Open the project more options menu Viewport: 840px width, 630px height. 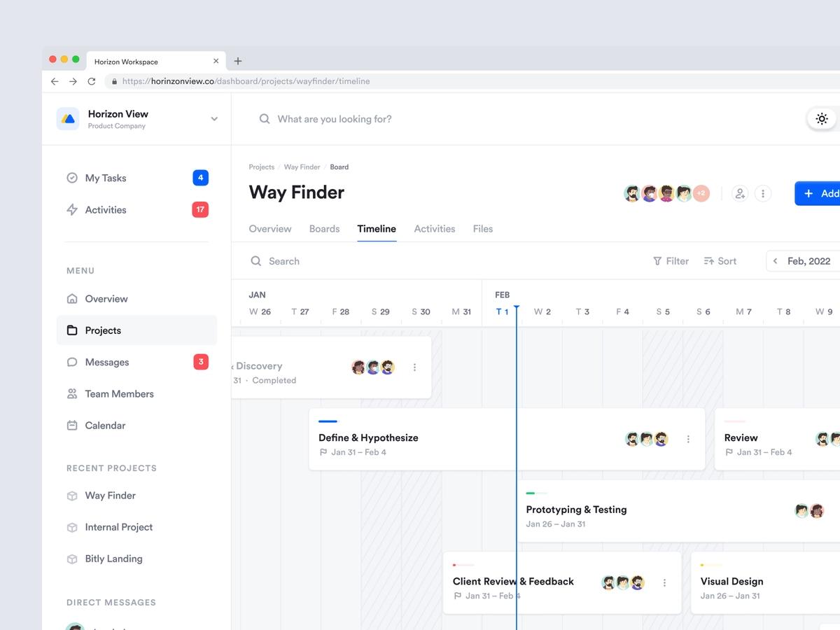[763, 193]
